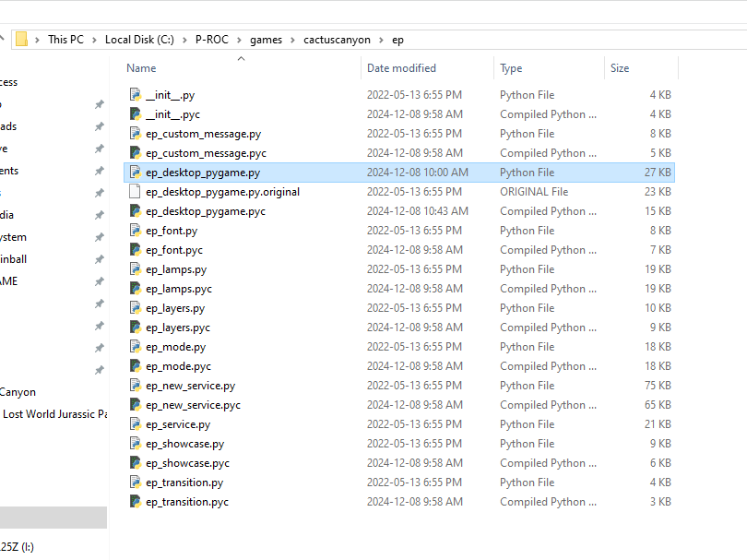Click the 2024-12-08 10:43 AM date cell
The image size is (747, 560).
point(418,211)
